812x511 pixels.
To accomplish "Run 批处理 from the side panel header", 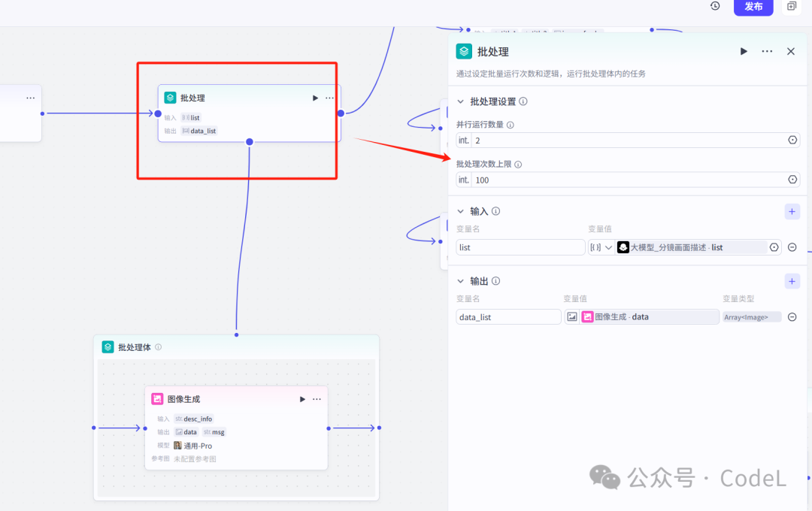I will coord(744,51).
